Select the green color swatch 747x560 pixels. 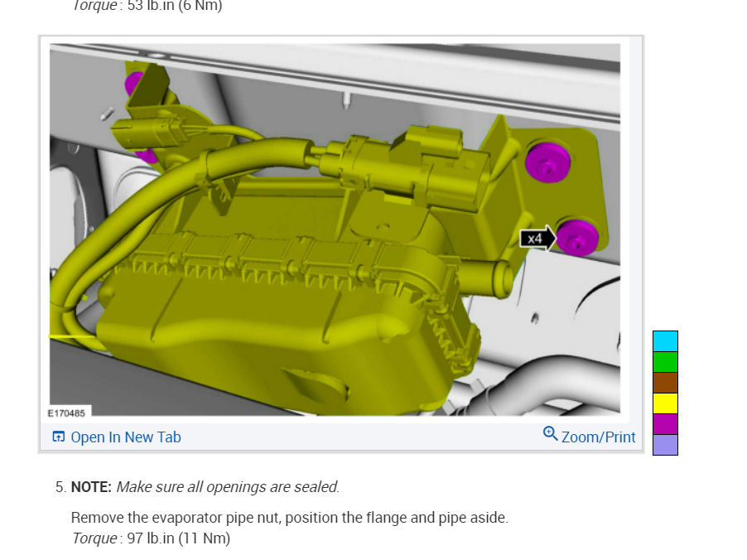pyautogui.click(x=665, y=362)
